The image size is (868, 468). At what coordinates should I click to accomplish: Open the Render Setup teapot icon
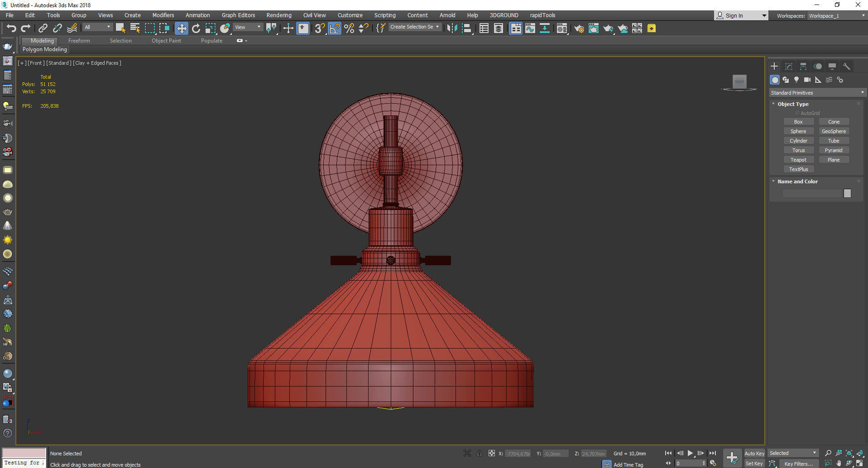coord(579,29)
